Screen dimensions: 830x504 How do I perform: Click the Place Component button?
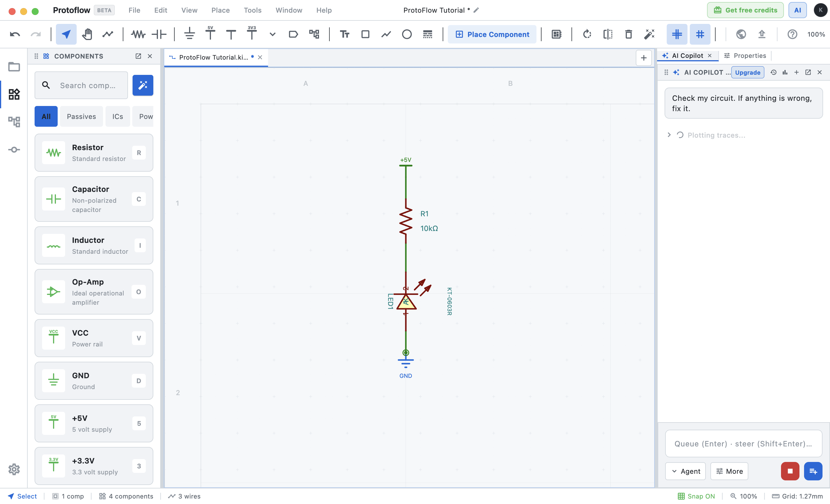492,34
